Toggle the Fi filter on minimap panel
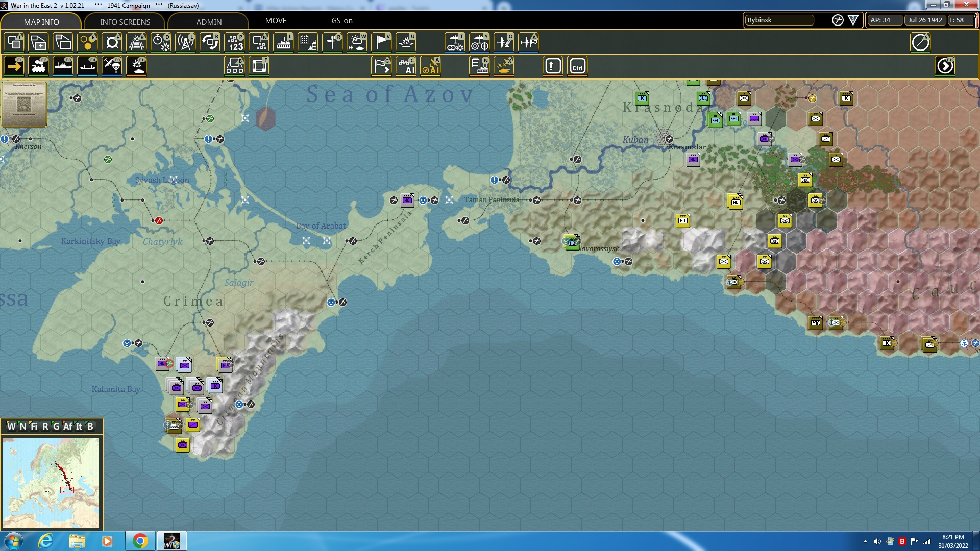 [34, 427]
